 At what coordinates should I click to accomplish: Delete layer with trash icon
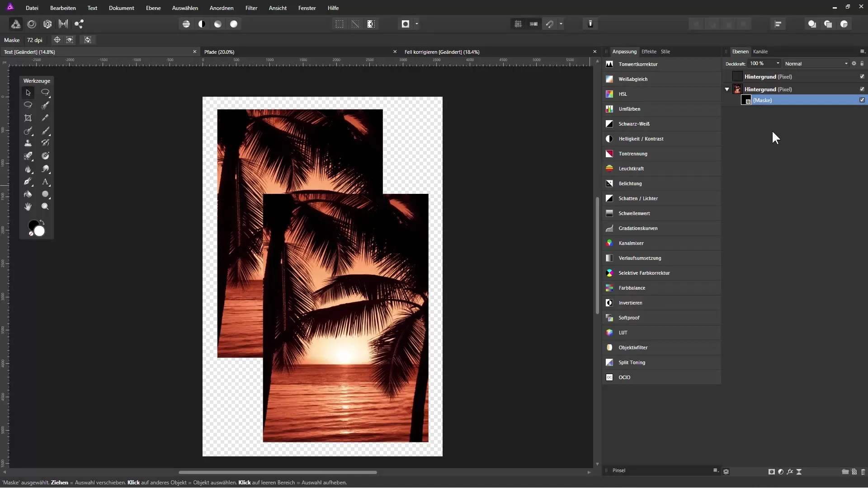click(863, 472)
